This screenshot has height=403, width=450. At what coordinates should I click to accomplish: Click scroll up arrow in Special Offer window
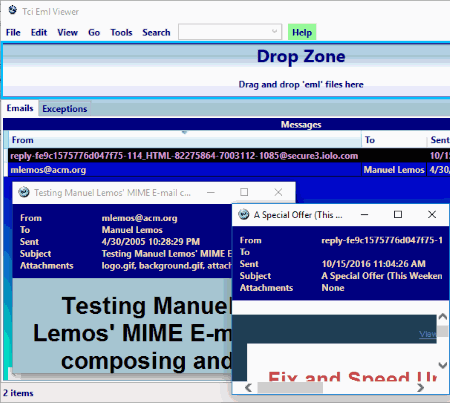pos(443,316)
